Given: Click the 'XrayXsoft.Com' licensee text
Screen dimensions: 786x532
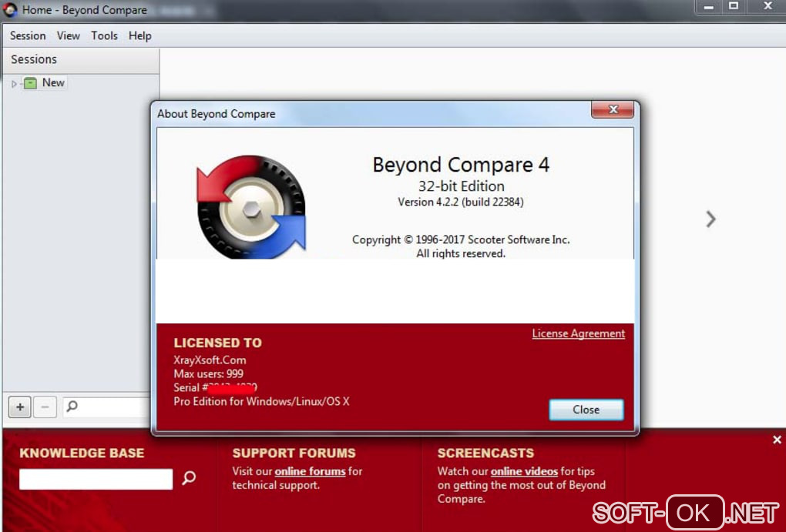Looking at the screenshot, I should tap(210, 360).
